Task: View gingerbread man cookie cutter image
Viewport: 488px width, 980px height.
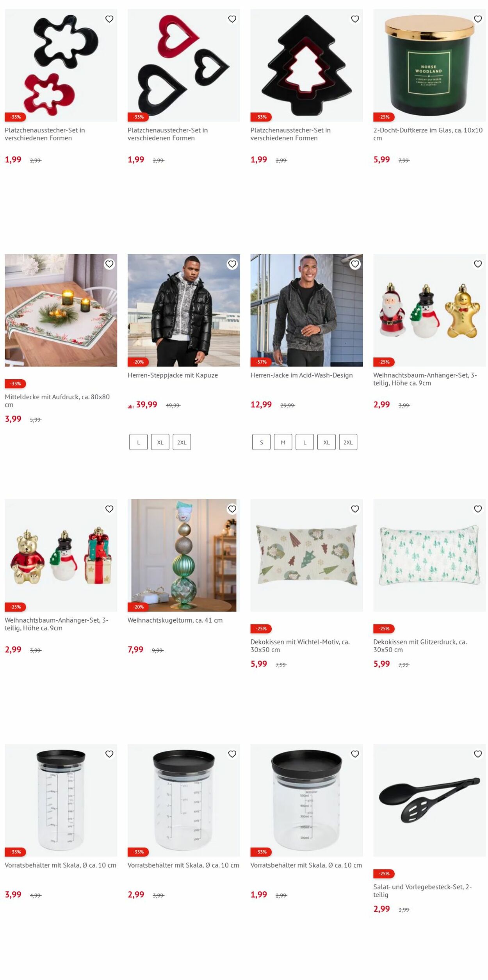Action: pos(61,65)
